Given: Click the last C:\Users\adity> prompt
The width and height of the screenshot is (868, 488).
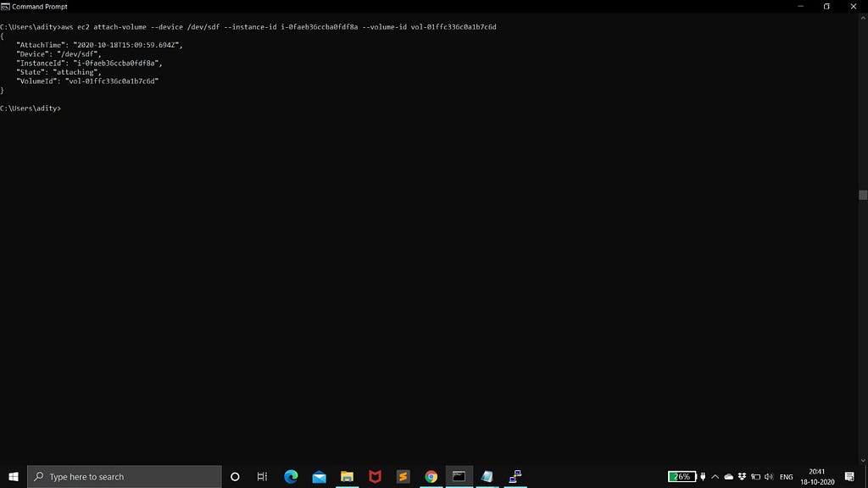Looking at the screenshot, I should coord(31,108).
